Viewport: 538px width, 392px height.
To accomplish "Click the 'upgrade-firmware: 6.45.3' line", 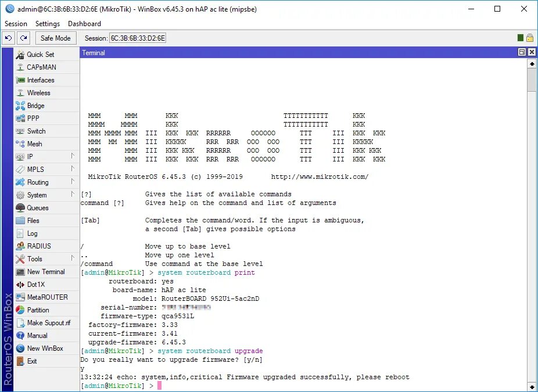I will [x=137, y=342].
